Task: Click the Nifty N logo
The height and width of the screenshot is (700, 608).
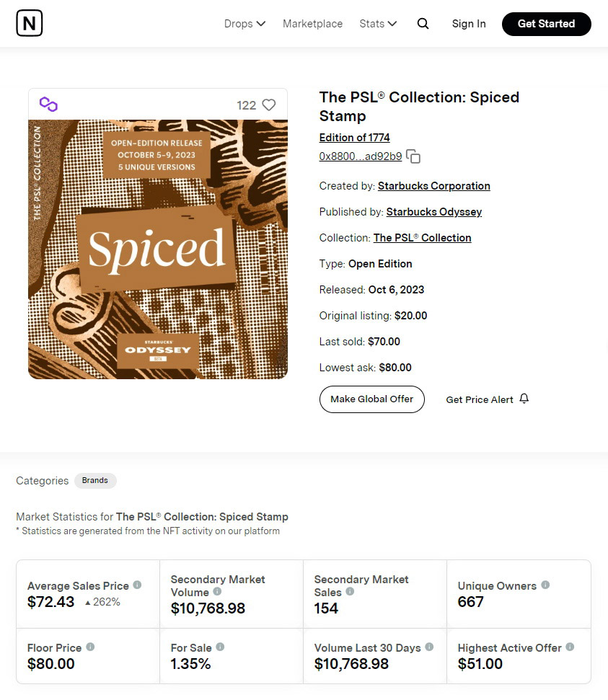Action: click(30, 23)
